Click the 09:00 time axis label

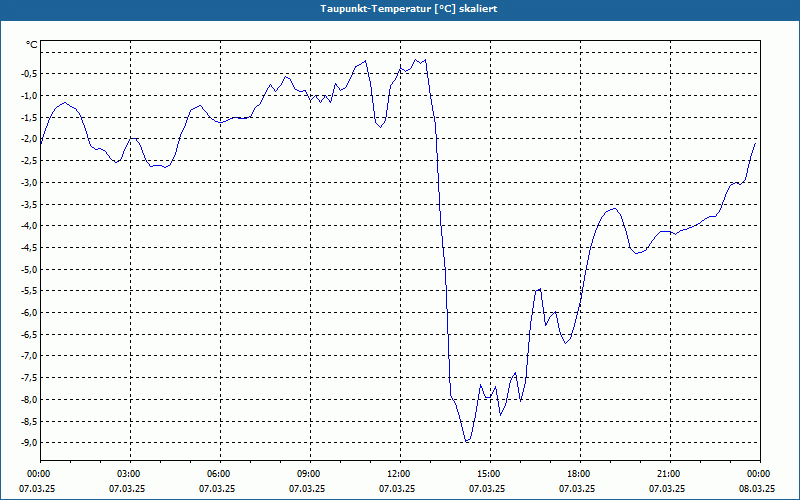[x=310, y=474]
